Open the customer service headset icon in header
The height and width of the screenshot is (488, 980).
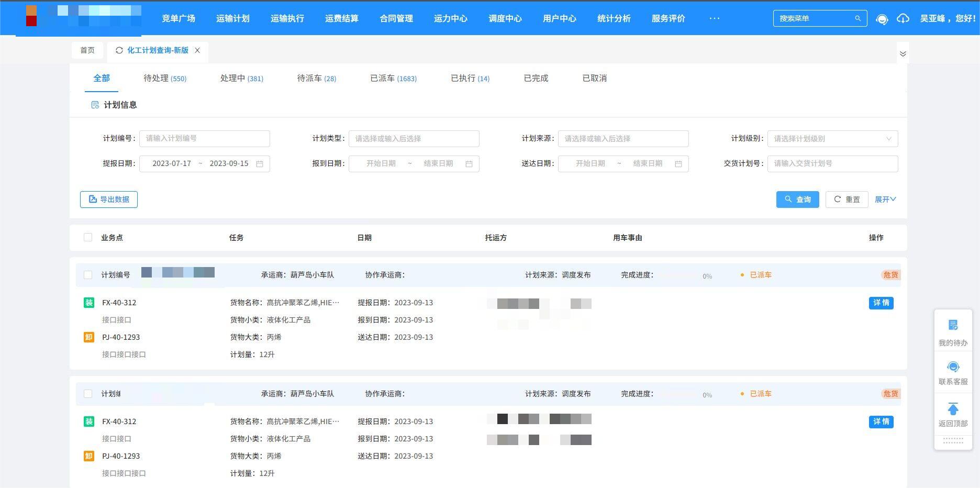coord(882,19)
